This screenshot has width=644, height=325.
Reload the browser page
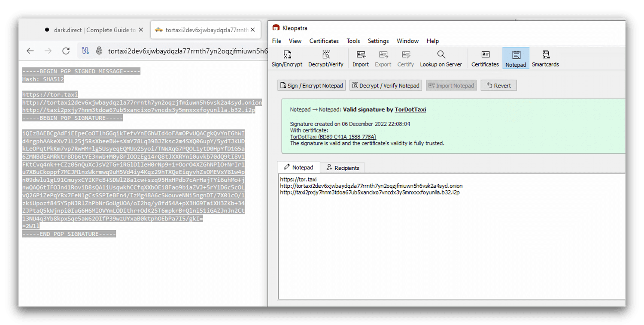pos(66,51)
